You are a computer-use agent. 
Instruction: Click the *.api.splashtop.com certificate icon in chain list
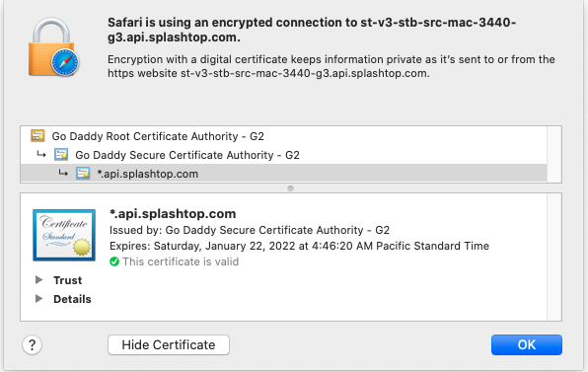[83, 174]
